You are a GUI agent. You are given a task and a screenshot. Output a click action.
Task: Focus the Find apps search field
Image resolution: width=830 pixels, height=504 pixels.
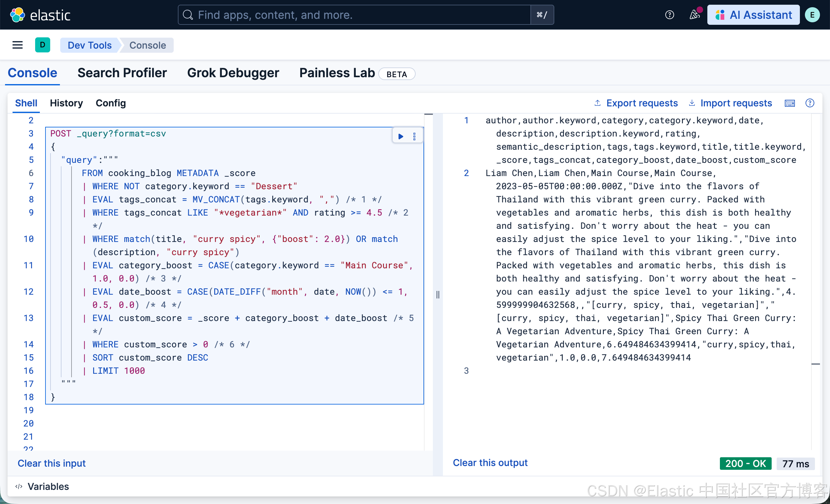coord(354,15)
